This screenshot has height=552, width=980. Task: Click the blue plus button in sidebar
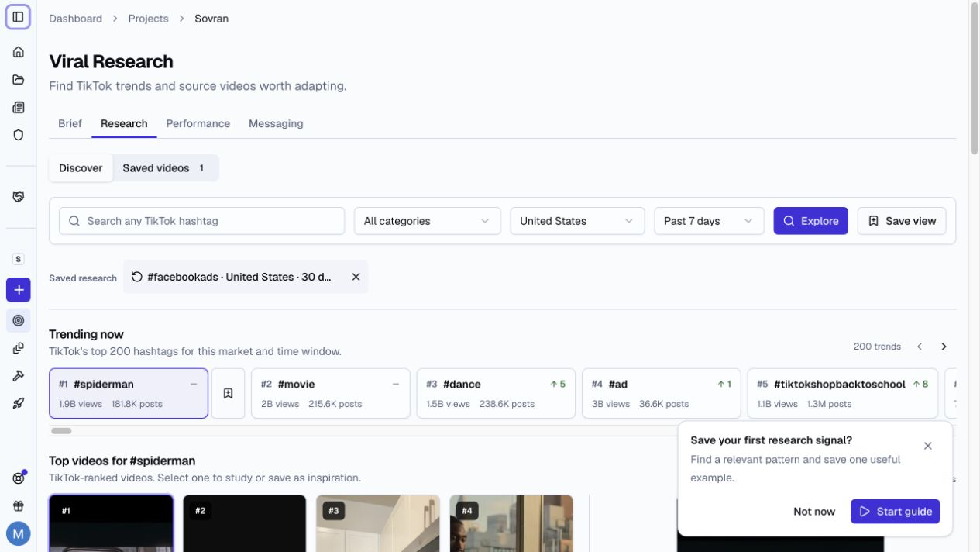tap(19, 290)
